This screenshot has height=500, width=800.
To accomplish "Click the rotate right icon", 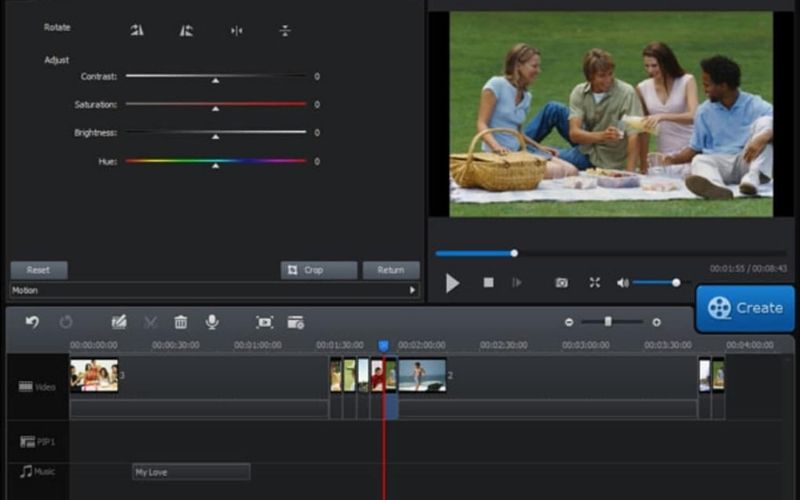I will (186, 30).
